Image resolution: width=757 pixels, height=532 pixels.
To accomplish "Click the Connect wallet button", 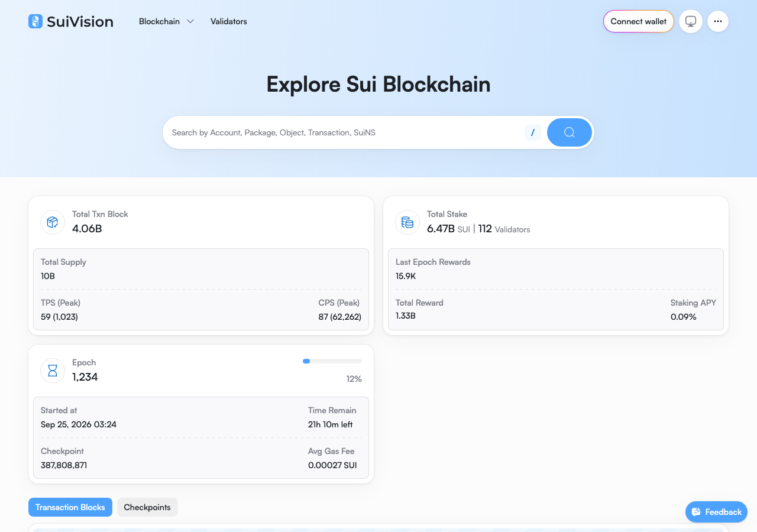I will pyautogui.click(x=639, y=21).
